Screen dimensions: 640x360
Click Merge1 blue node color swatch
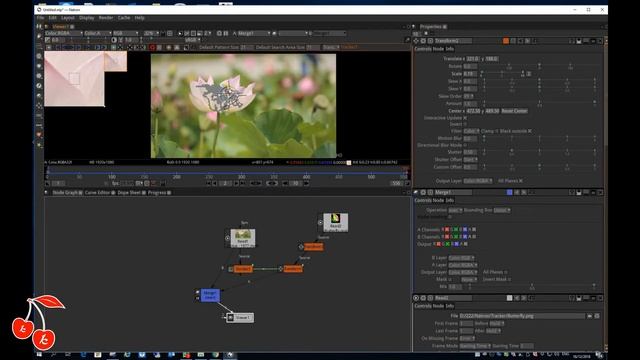509,192
